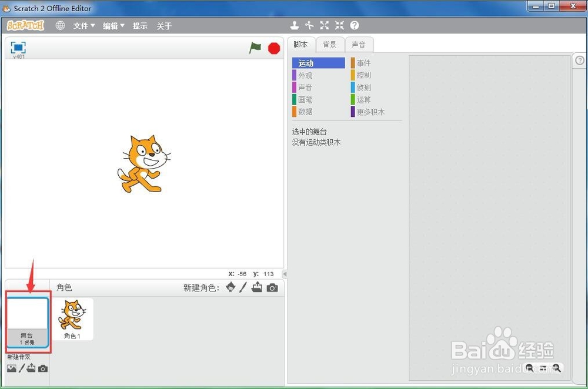
Task: Open the 关于 menu item
Action: coord(164,25)
